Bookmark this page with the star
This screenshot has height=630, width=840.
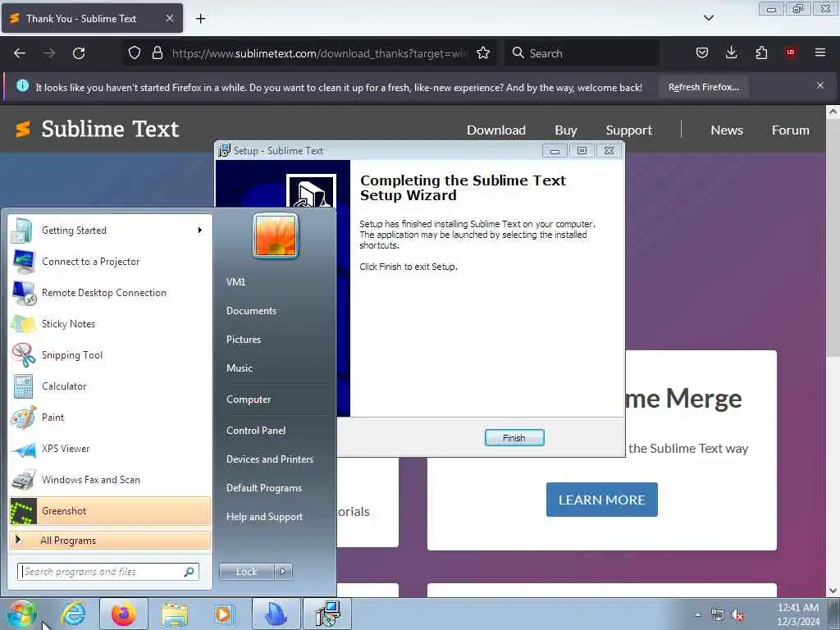[x=483, y=53]
